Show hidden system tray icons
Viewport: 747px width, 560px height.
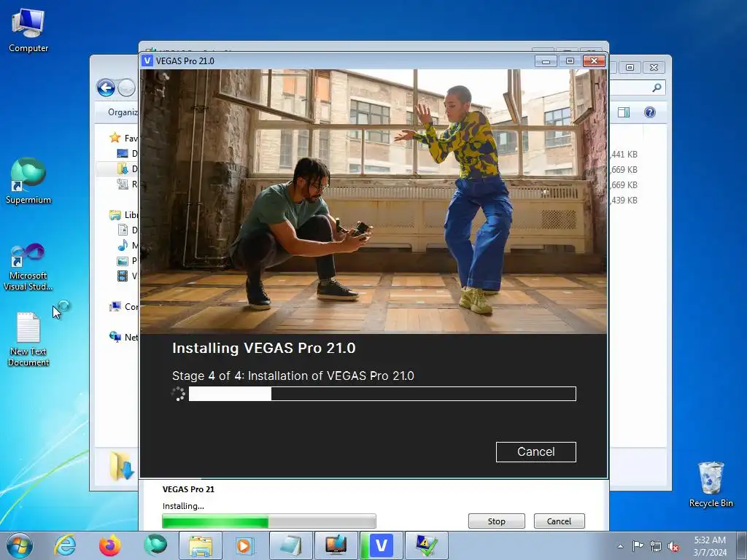(620, 546)
